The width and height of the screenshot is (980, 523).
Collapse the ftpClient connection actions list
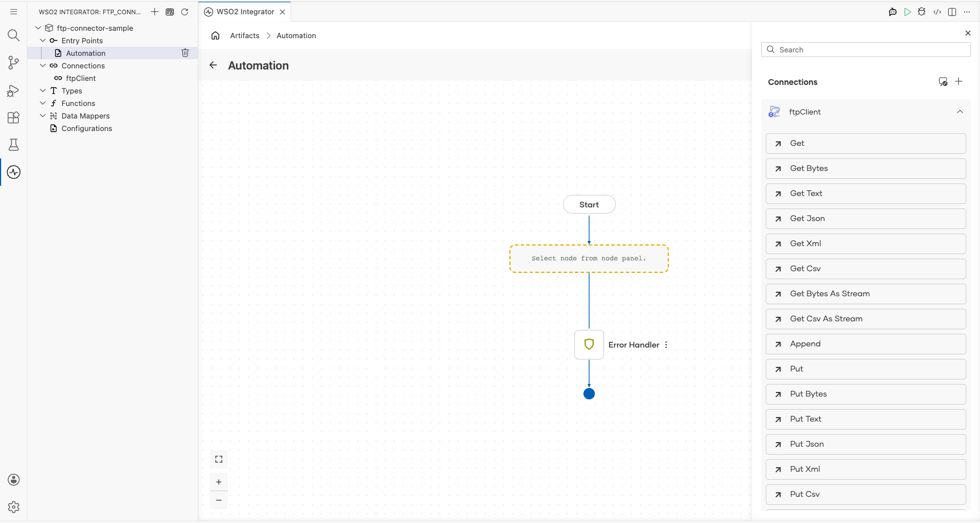(x=960, y=112)
